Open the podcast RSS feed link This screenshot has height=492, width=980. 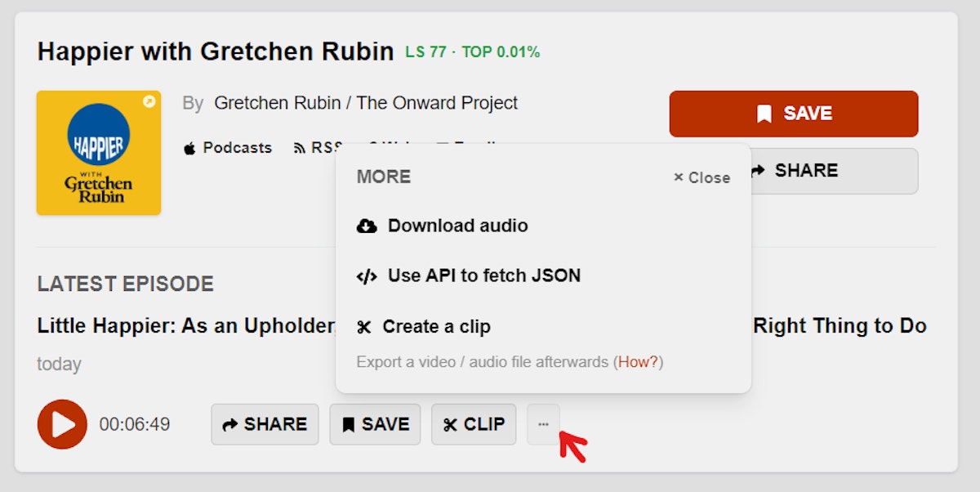[x=318, y=148]
